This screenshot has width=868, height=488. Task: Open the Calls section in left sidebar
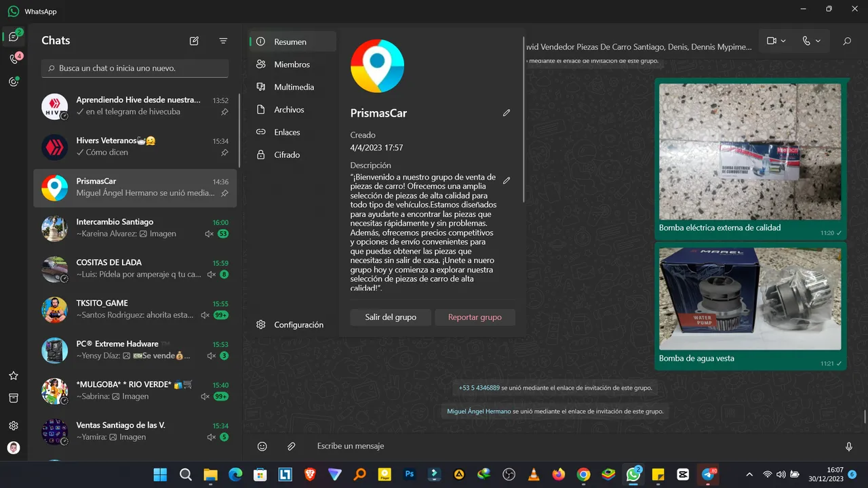point(14,59)
